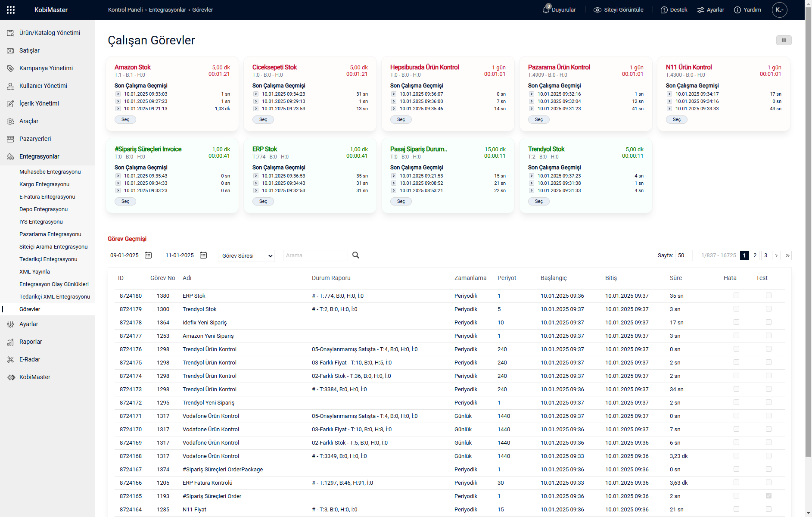Open the Destek help icon
Image resolution: width=812 pixels, height=517 pixels.
pyautogui.click(x=664, y=10)
